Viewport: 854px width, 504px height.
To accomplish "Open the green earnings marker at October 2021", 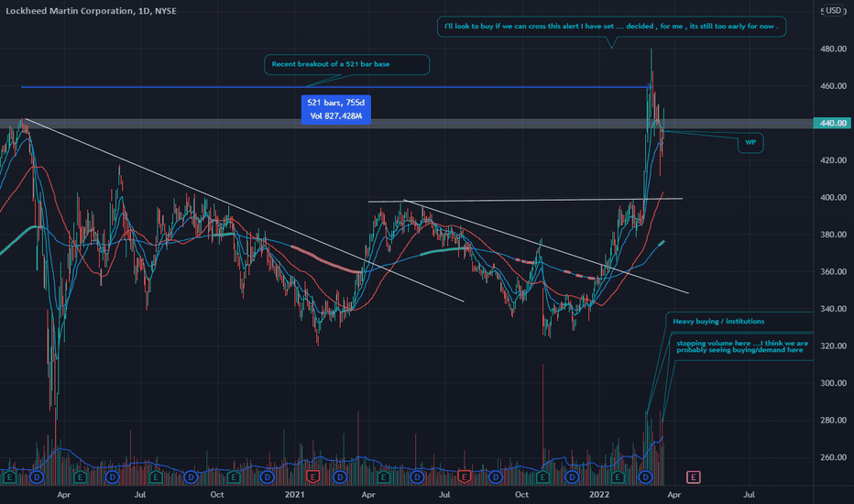I will point(542,477).
